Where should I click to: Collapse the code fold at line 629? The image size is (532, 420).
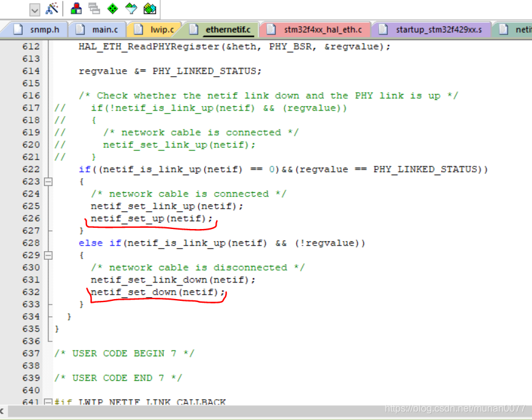click(x=48, y=255)
